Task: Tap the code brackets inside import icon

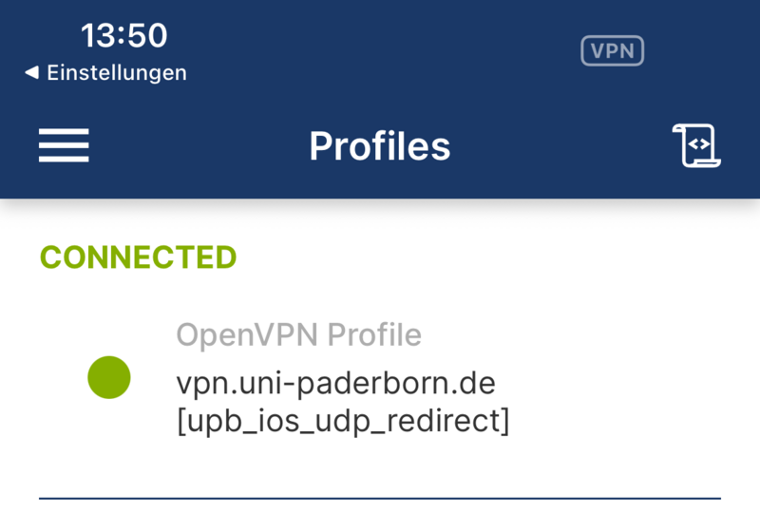Action: tap(699, 144)
